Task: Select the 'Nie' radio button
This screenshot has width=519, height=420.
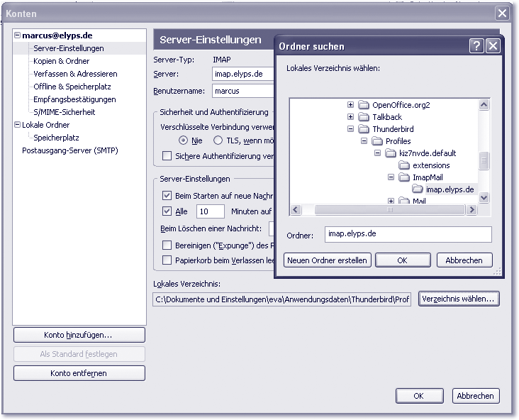Action: point(184,140)
